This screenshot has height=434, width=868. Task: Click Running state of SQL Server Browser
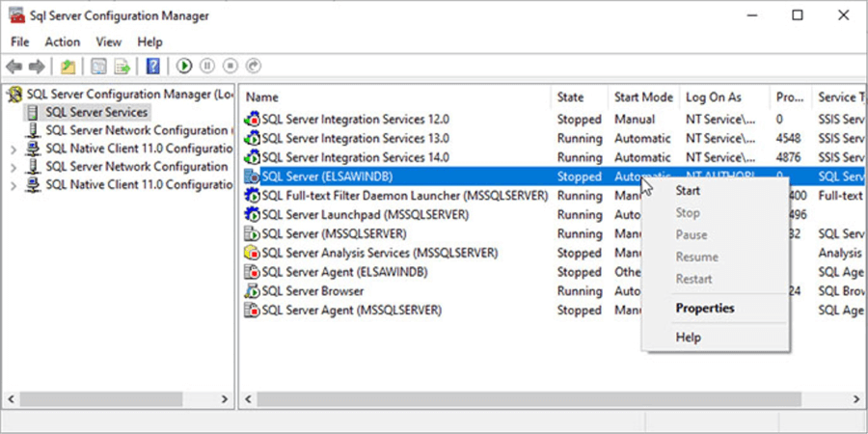point(580,291)
